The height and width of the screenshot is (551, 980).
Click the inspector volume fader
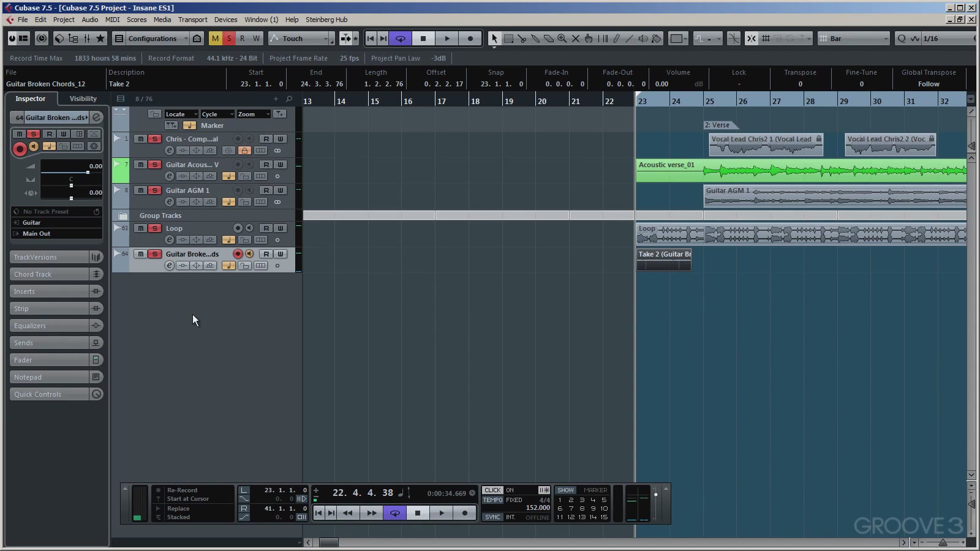coord(88,172)
